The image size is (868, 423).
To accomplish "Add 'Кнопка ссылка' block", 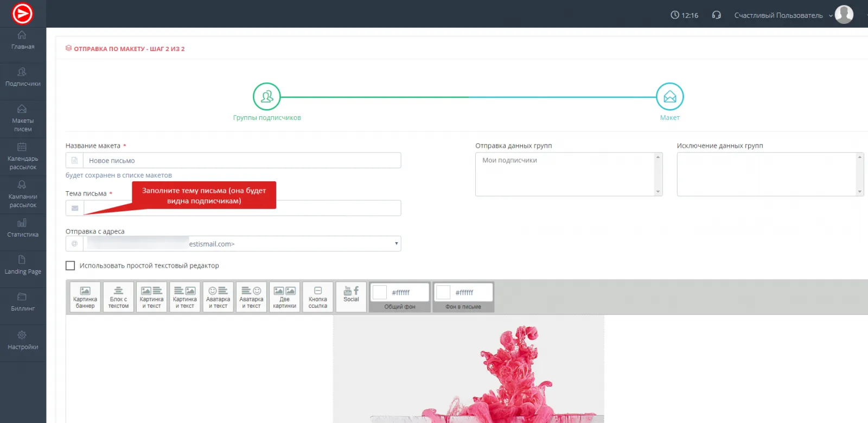I will pyautogui.click(x=318, y=297).
